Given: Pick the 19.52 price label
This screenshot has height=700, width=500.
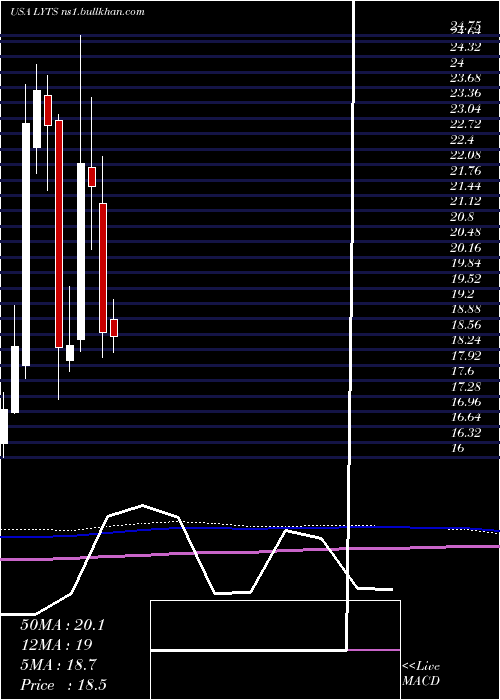Looking at the screenshot, I should 466,279.
